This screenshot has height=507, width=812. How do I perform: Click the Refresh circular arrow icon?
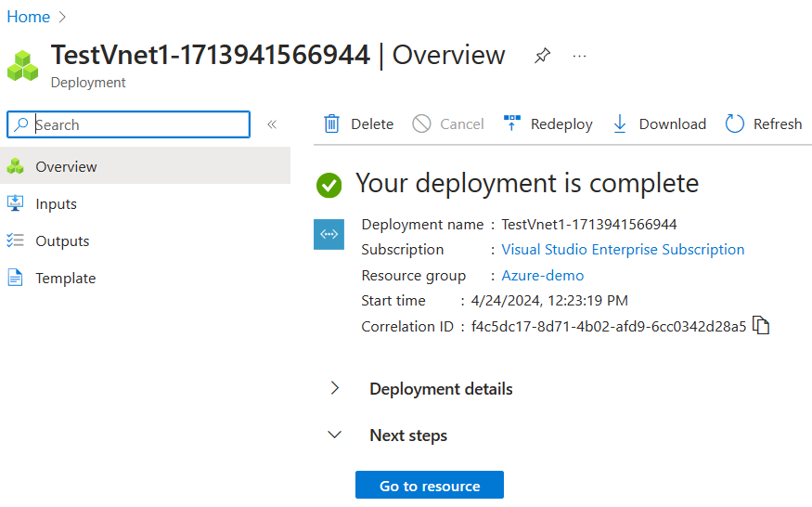click(x=735, y=124)
